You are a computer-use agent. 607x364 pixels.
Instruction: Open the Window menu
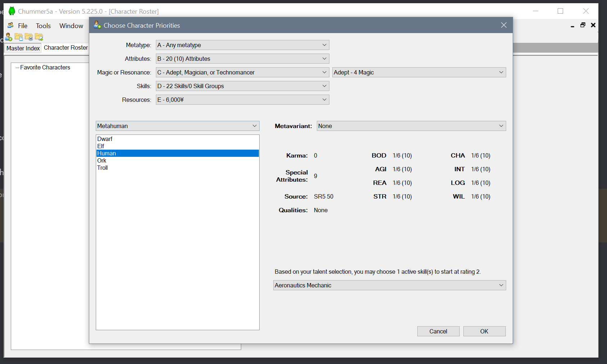tap(71, 26)
